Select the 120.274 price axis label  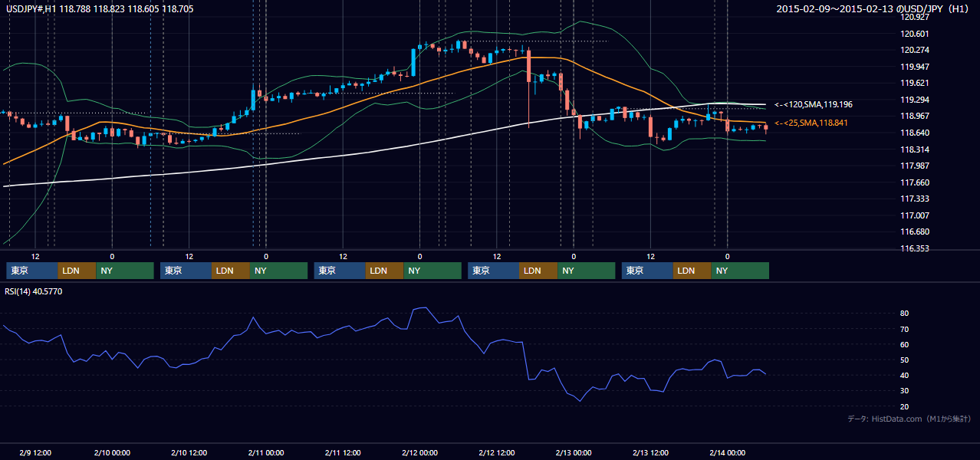(916, 50)
